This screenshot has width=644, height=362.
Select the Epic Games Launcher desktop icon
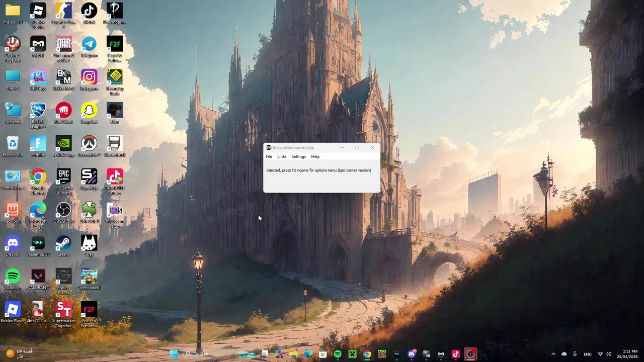pyautogui.click(x=63, y=182)
